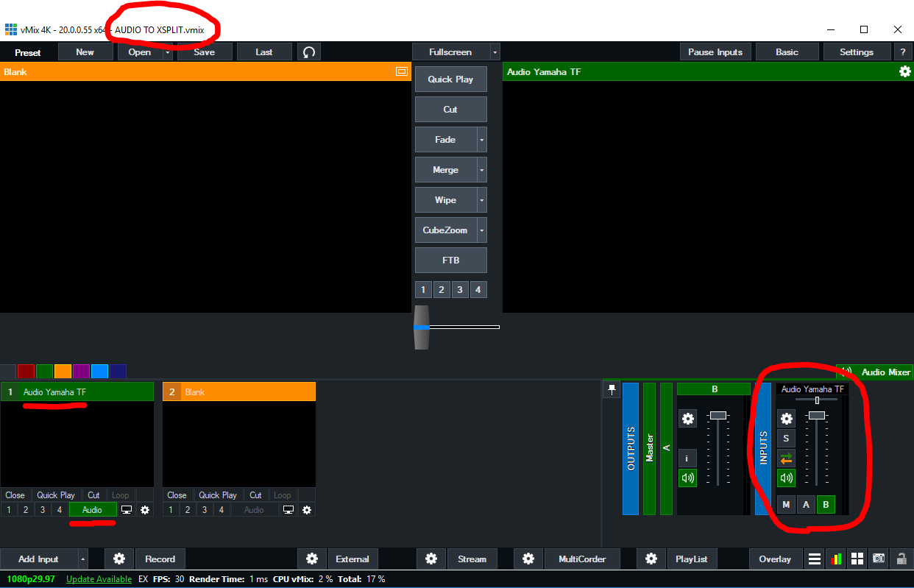Click the four-square grid layout icon

point(857,559)
